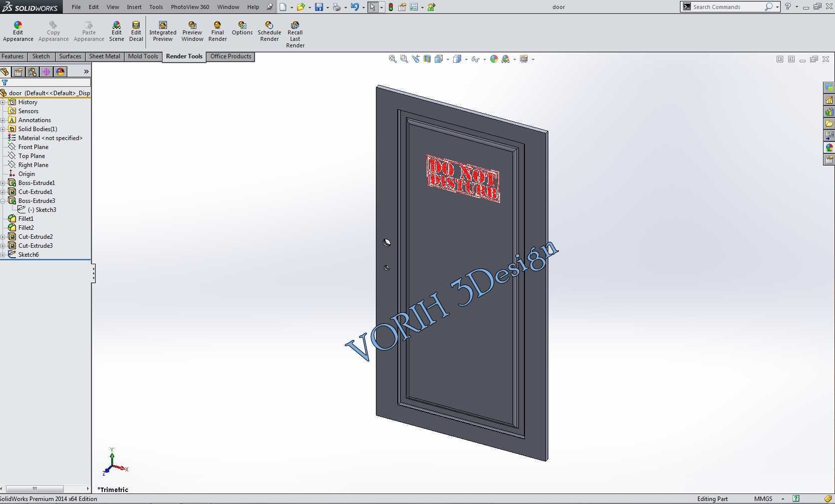Open Edit Appearance in view toolbar
Viewport: 835px width, 504px height.
(x=494, y=59)
